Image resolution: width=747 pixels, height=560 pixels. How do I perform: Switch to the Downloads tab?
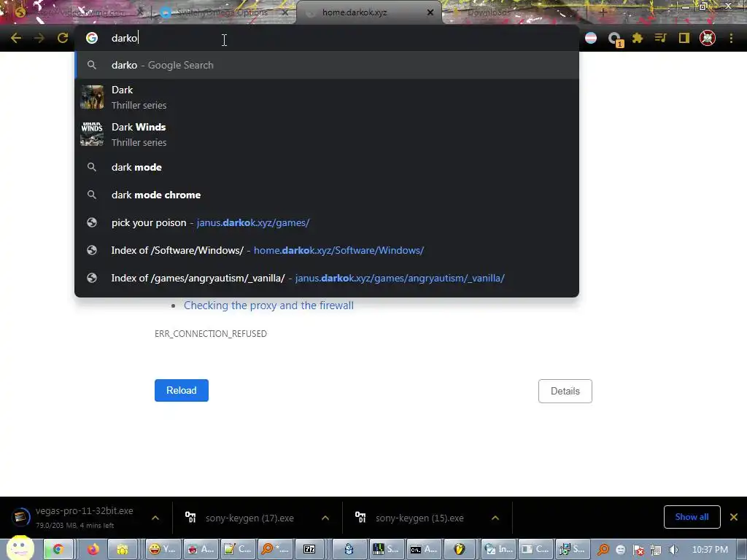pyautogui.click(x=489, y=13)
